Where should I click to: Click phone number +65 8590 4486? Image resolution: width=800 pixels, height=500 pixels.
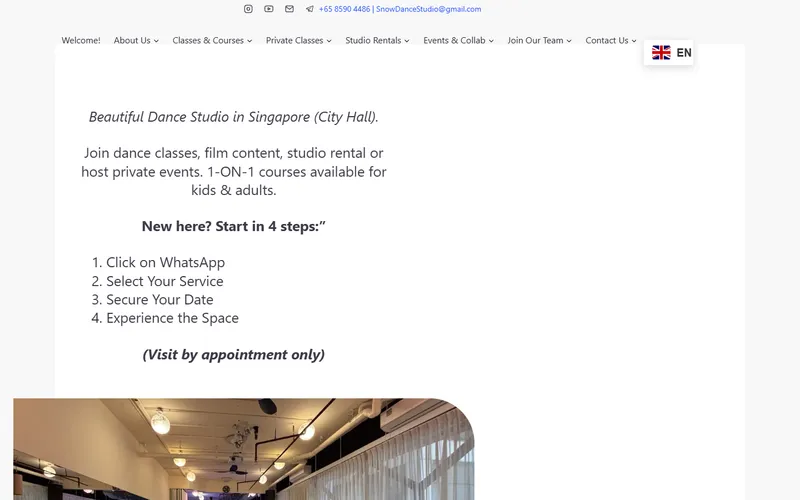pos(344,9)
